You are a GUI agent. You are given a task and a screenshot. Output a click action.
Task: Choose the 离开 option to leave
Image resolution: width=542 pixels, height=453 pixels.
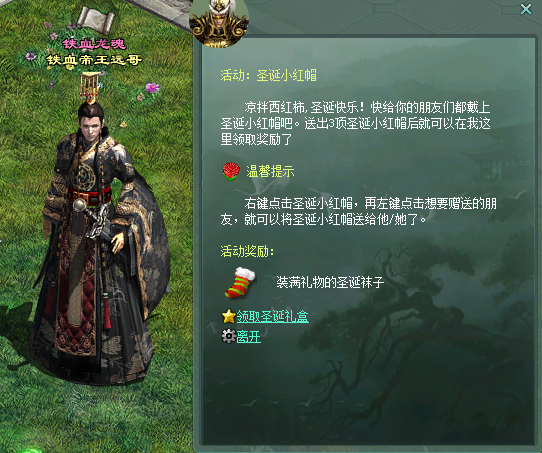tap(249, 336)
